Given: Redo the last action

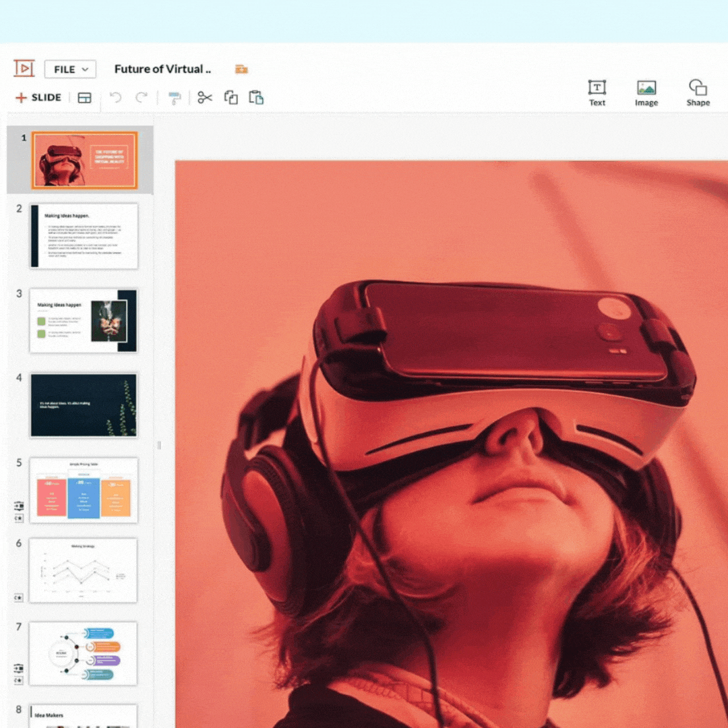Looking at the screenshot, I should tap(141, 98).
